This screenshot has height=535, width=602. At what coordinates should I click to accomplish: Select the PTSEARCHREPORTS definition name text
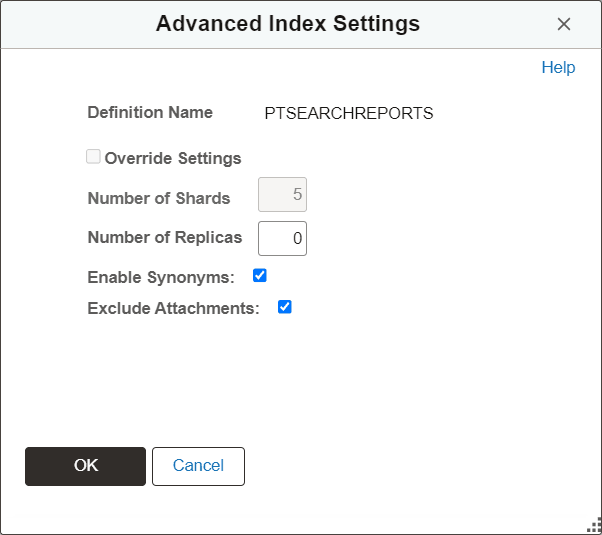(x=349, y=113)
